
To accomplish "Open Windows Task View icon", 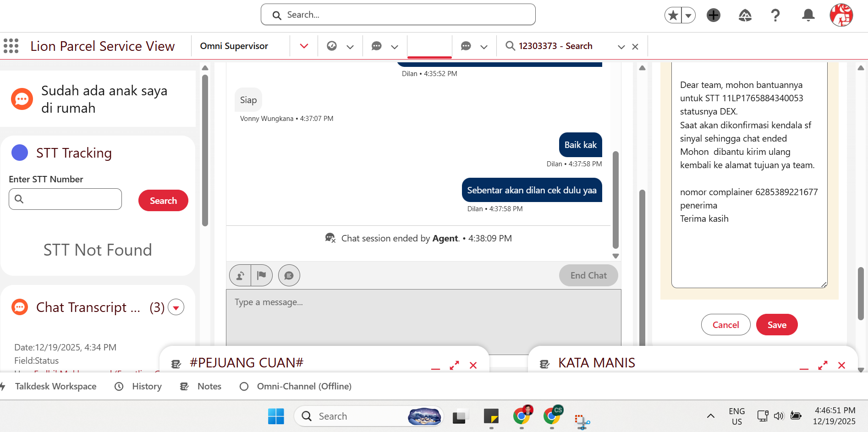I will 461,416.
